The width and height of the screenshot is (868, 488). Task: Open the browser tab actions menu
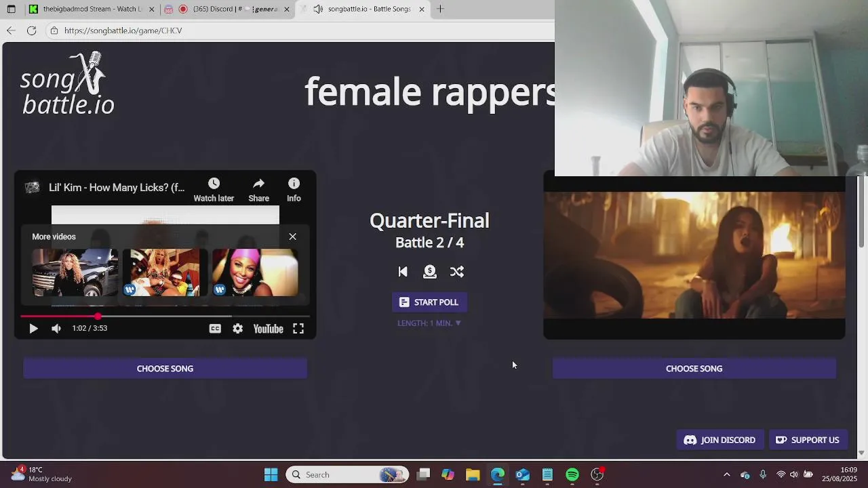11,9
